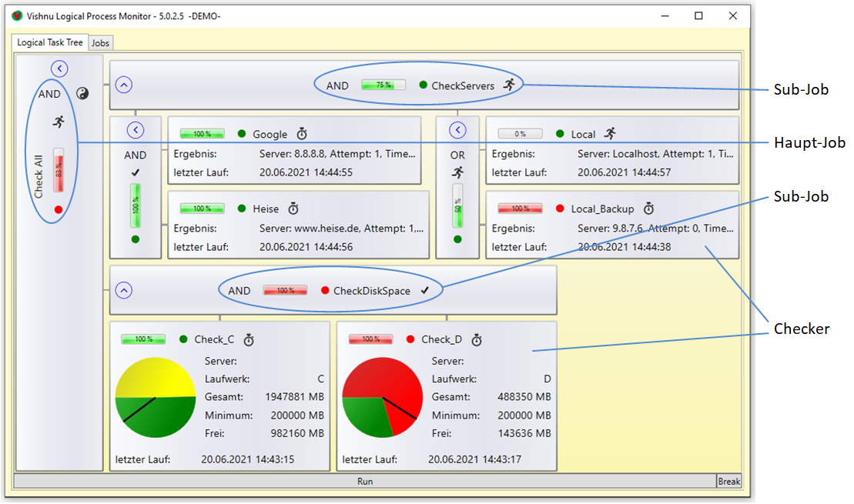Click the yin-yang icon beside Check All
Viewport: 854px width, 504px height.
point(83,94)
